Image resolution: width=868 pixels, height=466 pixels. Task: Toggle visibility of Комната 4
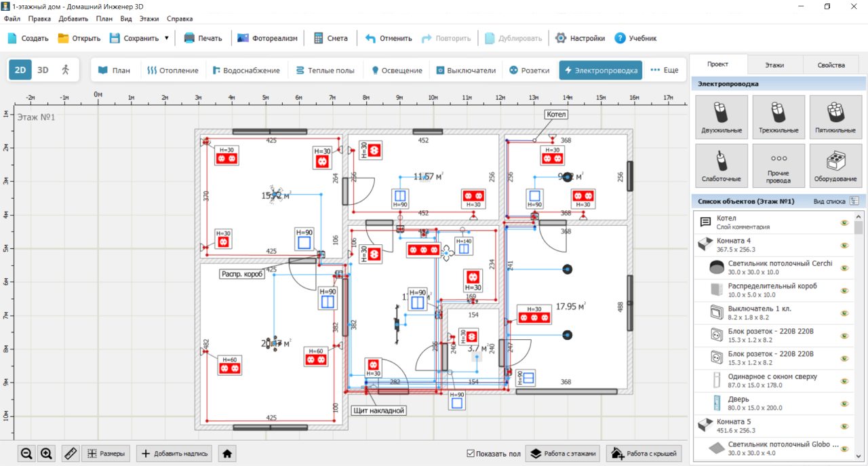point(845,245)
